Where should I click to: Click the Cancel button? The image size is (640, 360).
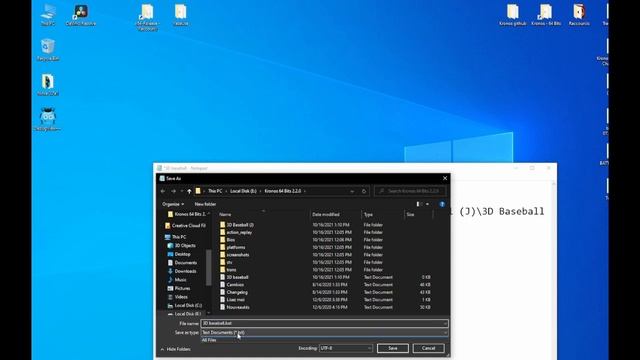point(429,348)
